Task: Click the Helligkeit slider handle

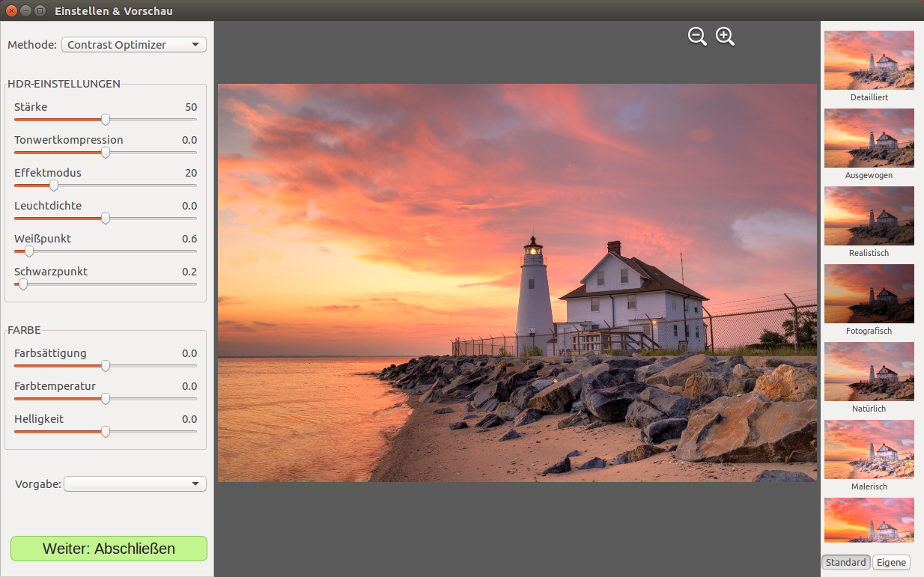Action: click(106, 431)
